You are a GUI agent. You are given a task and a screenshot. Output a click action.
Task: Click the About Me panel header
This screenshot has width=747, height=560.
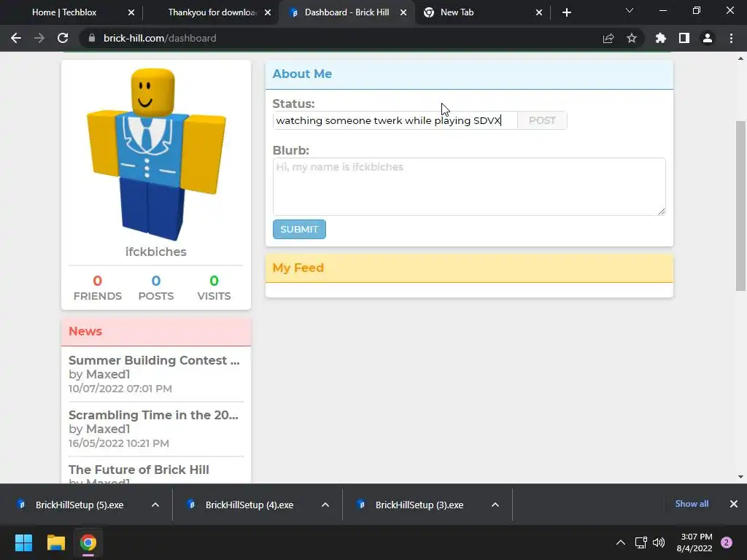click(x=469, y=74)
